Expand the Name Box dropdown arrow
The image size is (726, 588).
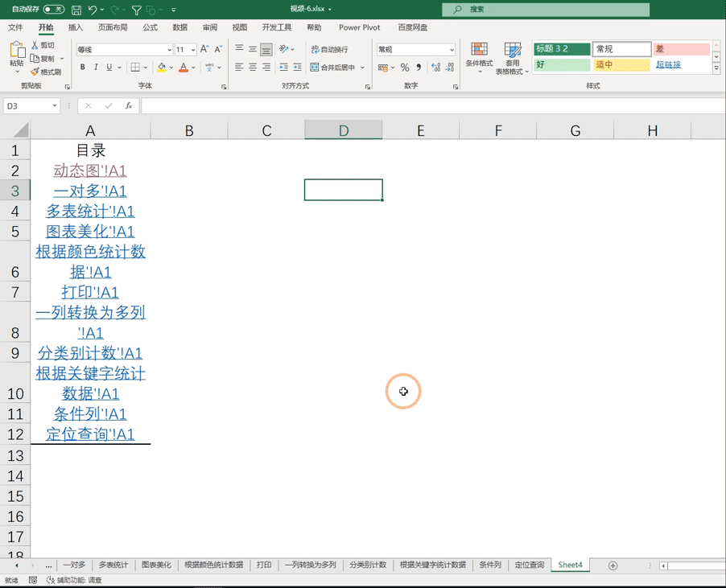click(55, 106)
